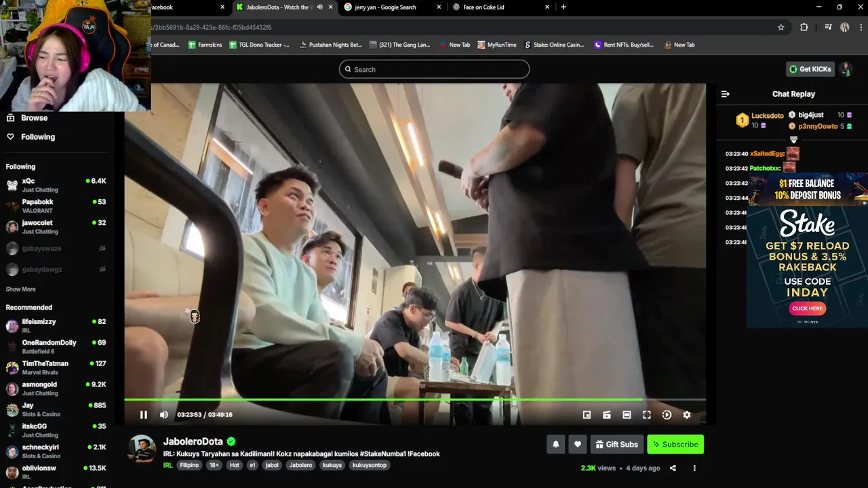The width and height of the screenshot is (868, 488).
Task: Open schneckyirl recommended channel
Action: point(56,452)
